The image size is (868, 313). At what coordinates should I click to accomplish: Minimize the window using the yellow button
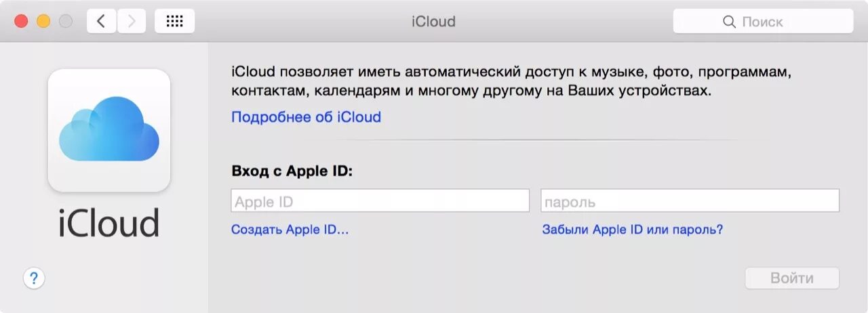pos(43,22)
